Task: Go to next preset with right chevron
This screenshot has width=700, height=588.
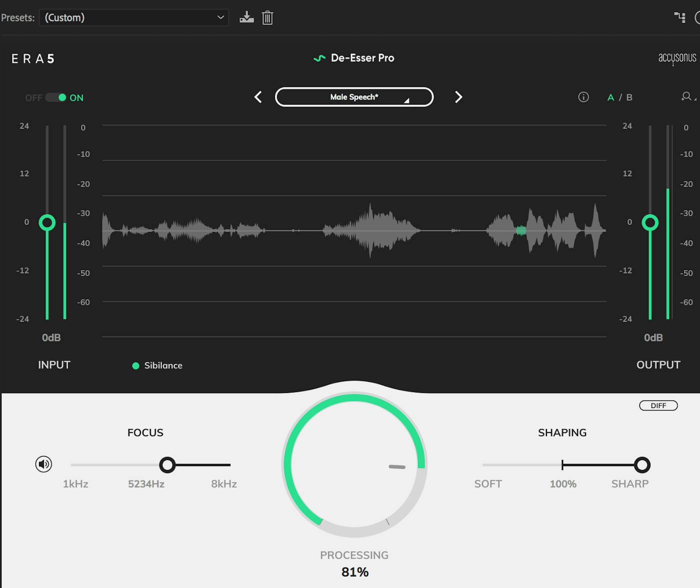Action: coord(458,97)
